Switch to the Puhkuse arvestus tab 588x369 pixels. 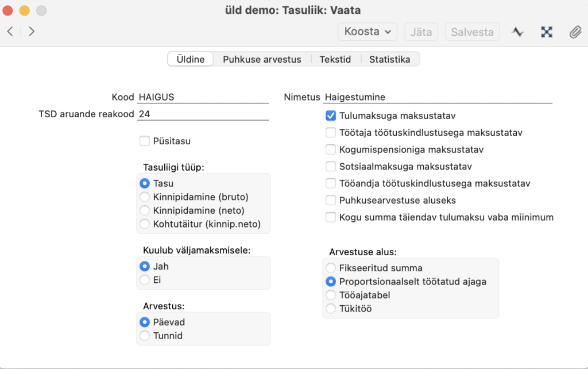point(262,59)
